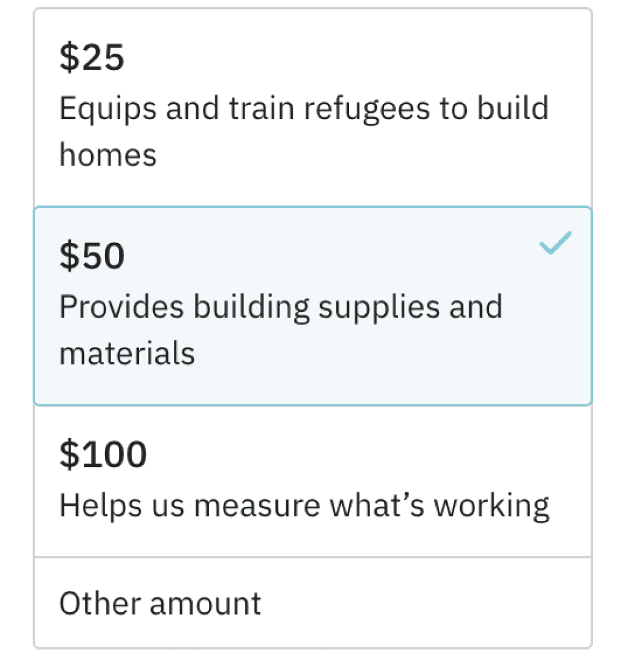
Task: Choose the refugee home-building training tier
Action: pos(313,108)
